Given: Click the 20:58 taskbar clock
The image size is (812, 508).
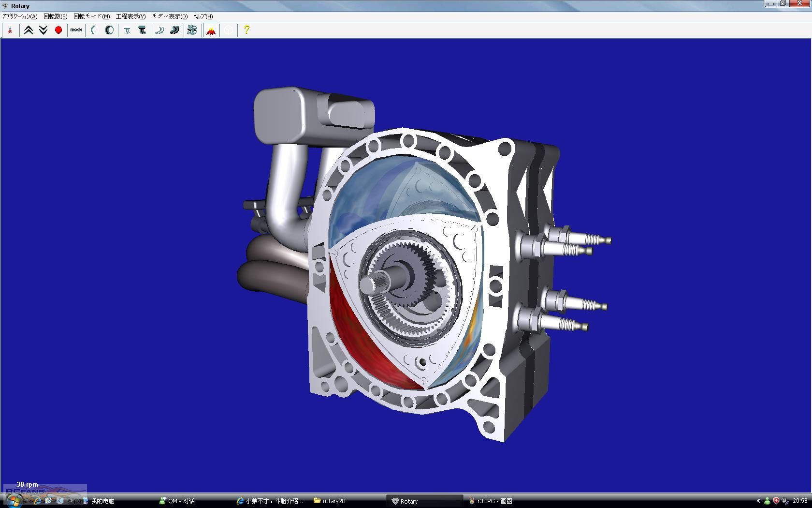Looking at the screenshot, I should 800,501.
